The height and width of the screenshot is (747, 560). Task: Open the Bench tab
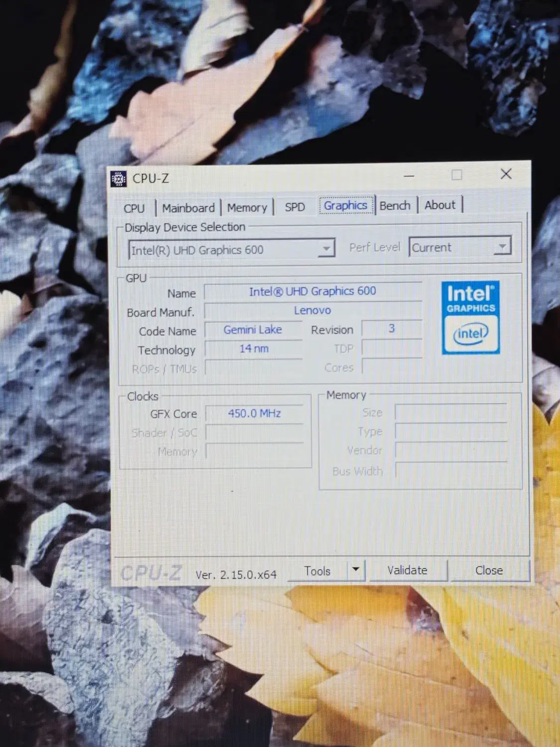(x=395, y=205)
